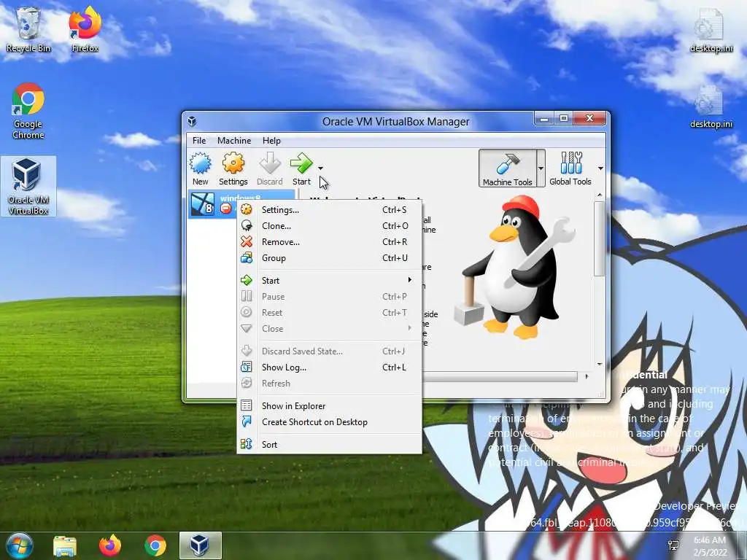
Task: Launch Firefox from the taskbar
Action: click(x=110, y=545)
